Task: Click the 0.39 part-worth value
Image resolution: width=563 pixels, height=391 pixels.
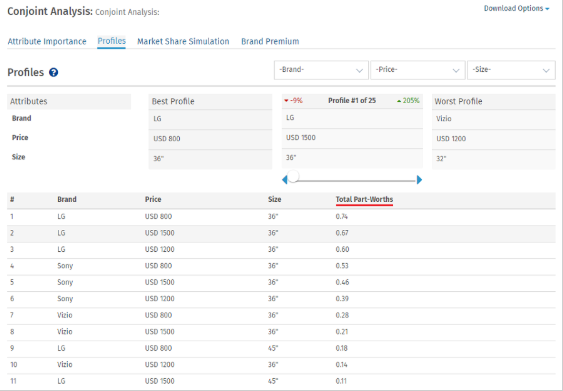Action: (342, 299)
